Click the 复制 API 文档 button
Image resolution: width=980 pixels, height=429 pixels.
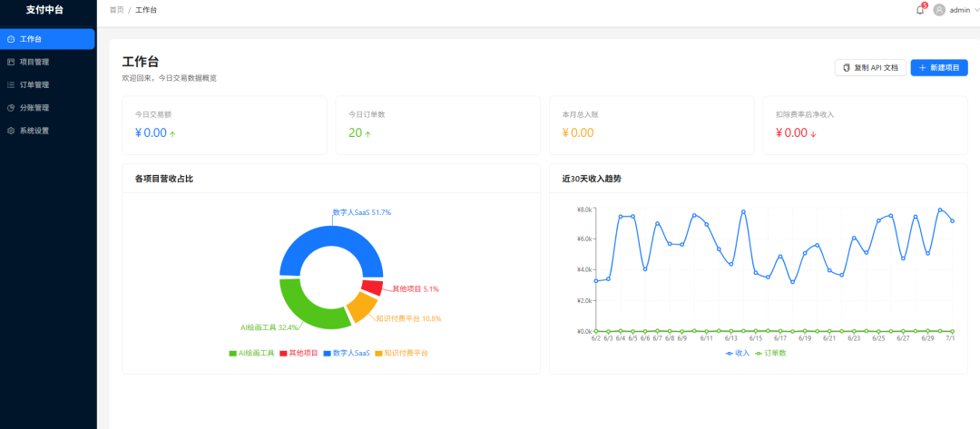coord(870,67)
